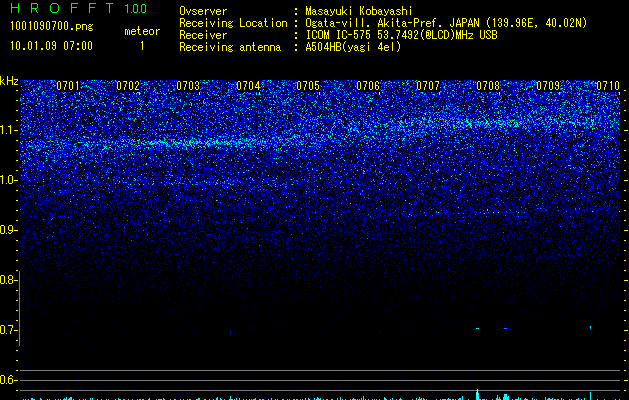Image resolution: width=629 pixels, height=400 pixels.
Task: Click the 0.8 frequency axis label
Action: (8, 280)
